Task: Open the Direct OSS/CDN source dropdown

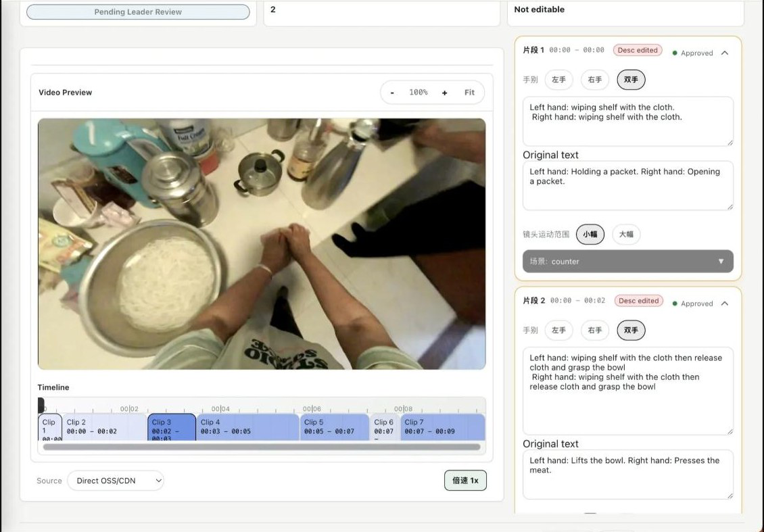Action: (x=116, y=481)
